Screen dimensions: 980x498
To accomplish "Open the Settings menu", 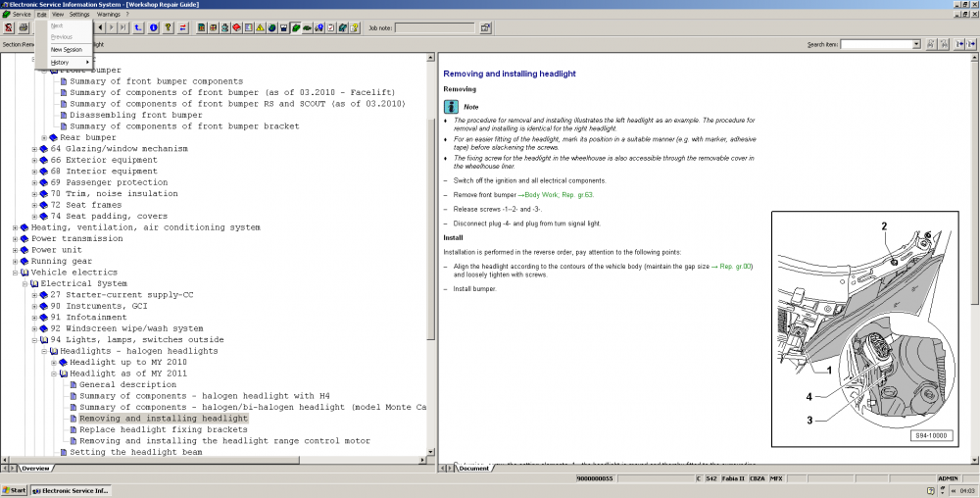I will [x=79, y=14].
